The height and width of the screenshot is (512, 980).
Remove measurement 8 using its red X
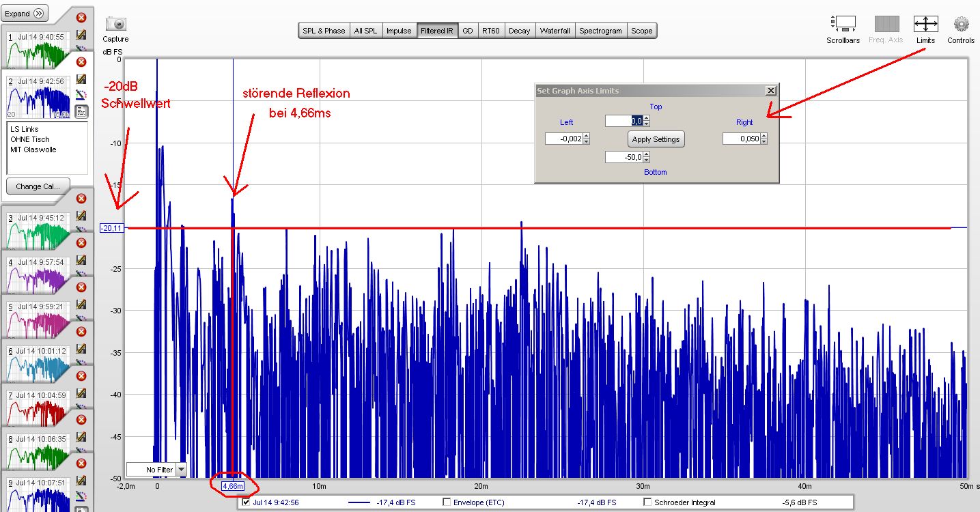point(81,421)
